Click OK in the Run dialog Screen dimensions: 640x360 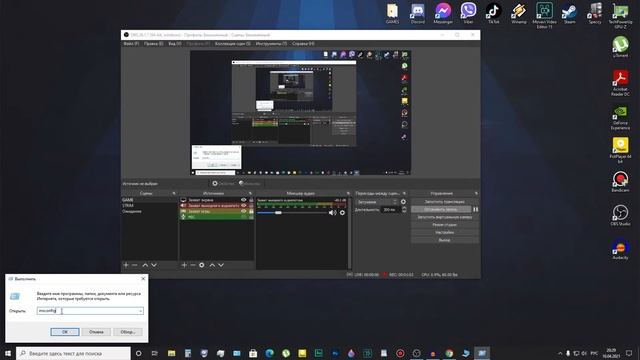point(65,332)
